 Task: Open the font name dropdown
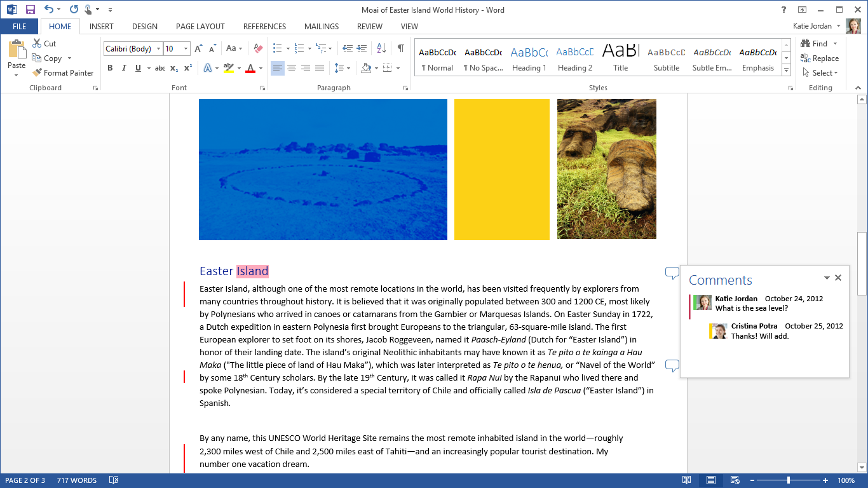158,49
